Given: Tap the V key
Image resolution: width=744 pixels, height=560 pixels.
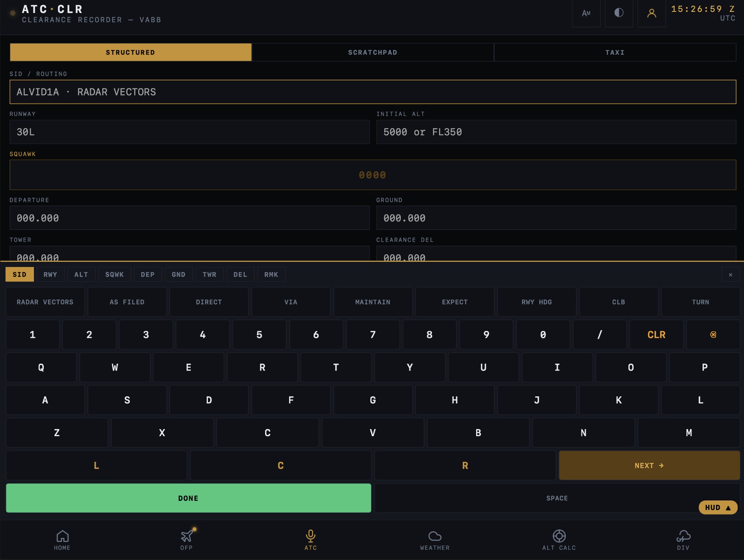Looking at the screenshot, I should point(373,433).
